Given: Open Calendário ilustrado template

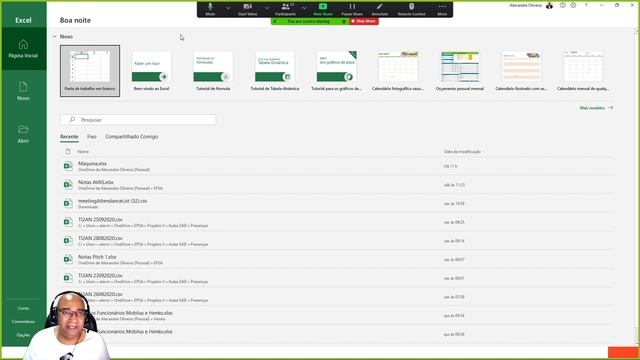Looking at the screenshot, I should 521,71.
